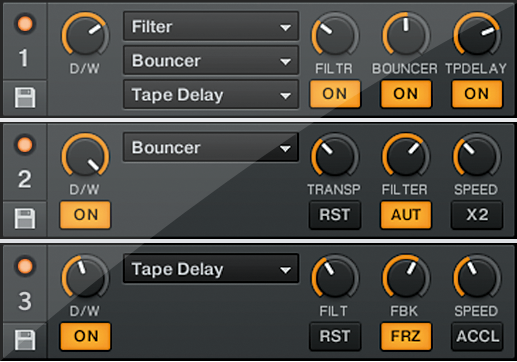Click the SPEED knob in unit 3
This screenshot has width=517, height=362.
coord(477,277)
